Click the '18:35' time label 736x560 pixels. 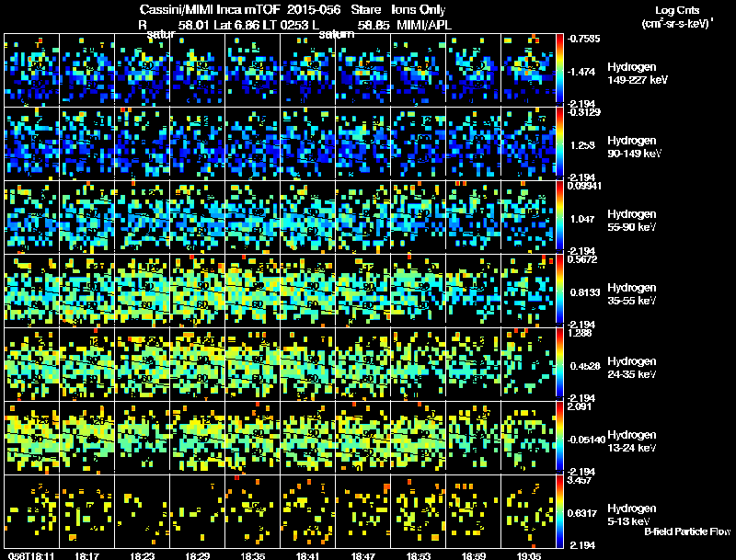tap(252, 555)
